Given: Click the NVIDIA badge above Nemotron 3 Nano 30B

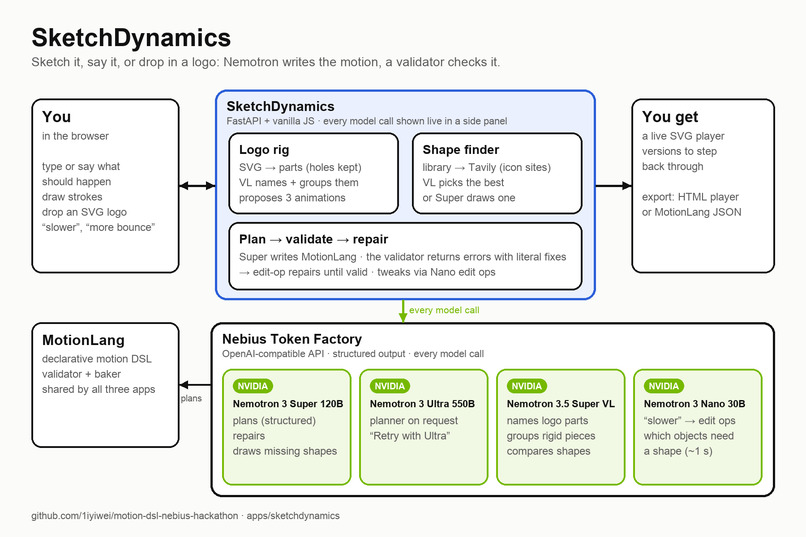Looking at the screenshot, I should (x=664, y=386).
